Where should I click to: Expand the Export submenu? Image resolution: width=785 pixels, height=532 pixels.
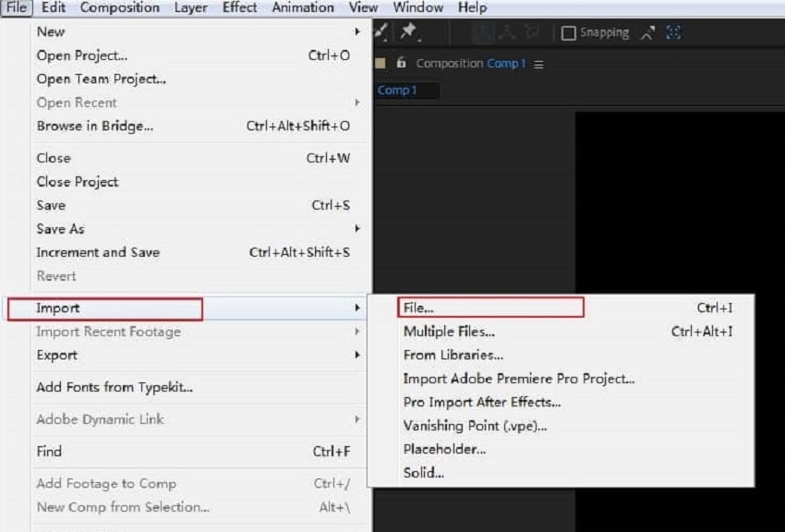point(357,355)
